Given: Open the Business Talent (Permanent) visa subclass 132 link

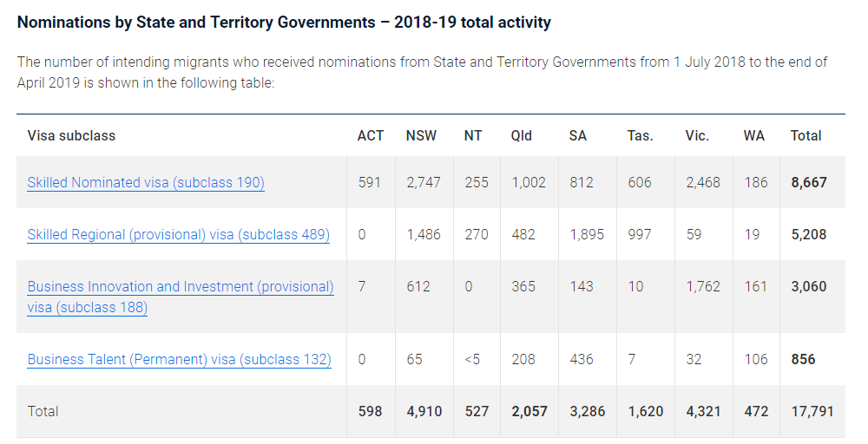Looking at the screenshot, I should (179, 359).
